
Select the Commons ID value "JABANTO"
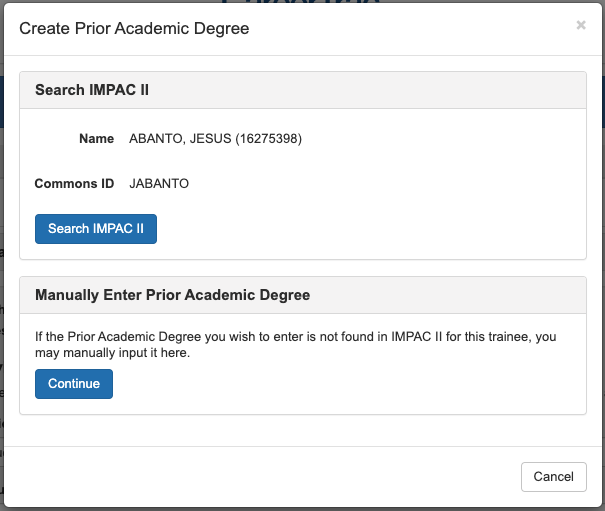point(159,184)
